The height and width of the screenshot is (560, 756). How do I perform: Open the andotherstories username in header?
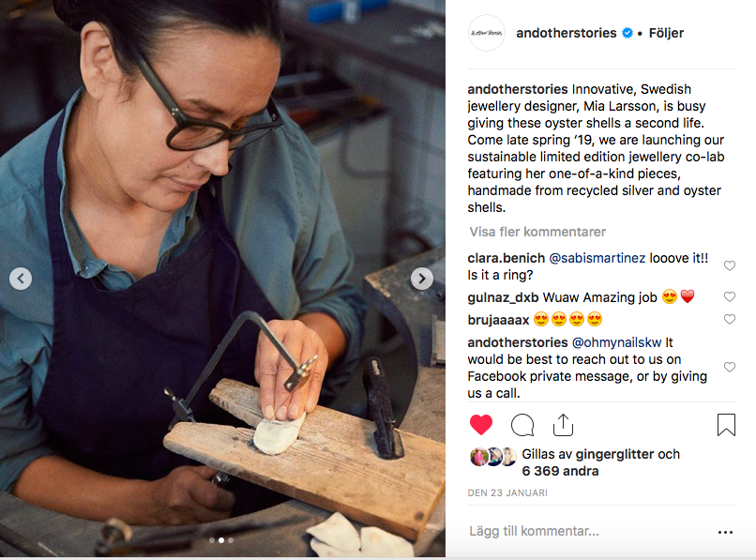pyautogui.click(x=566, y=33)
